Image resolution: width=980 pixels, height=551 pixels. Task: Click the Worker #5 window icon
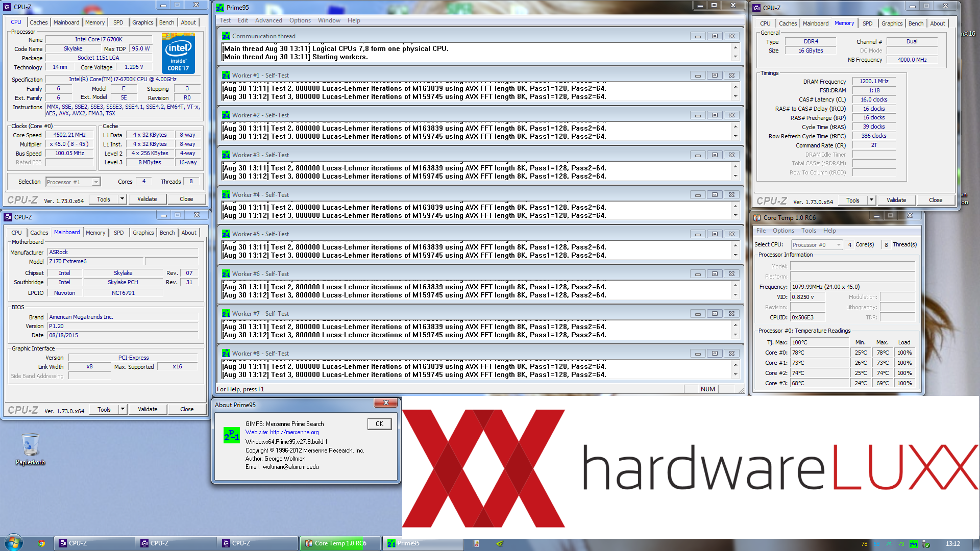[226, 234]
